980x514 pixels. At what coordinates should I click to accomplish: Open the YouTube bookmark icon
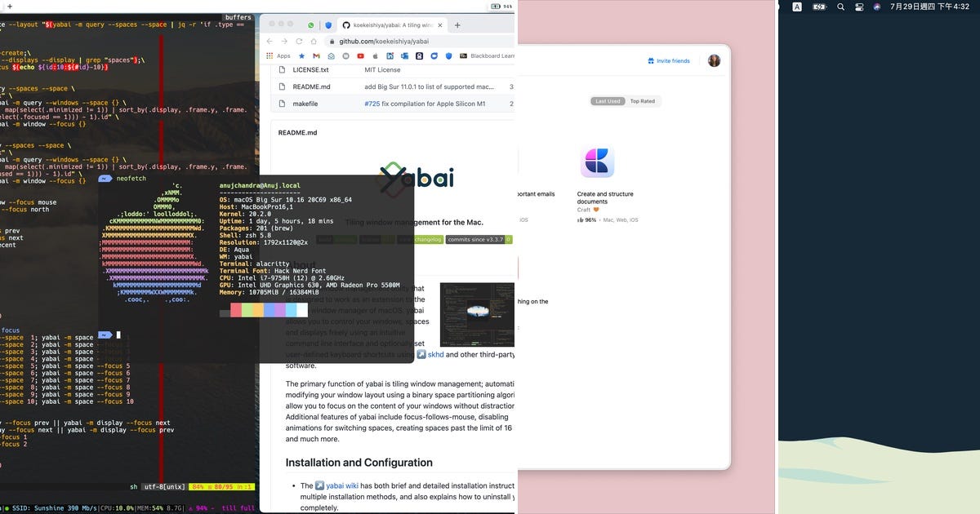(x=360, y=55)
